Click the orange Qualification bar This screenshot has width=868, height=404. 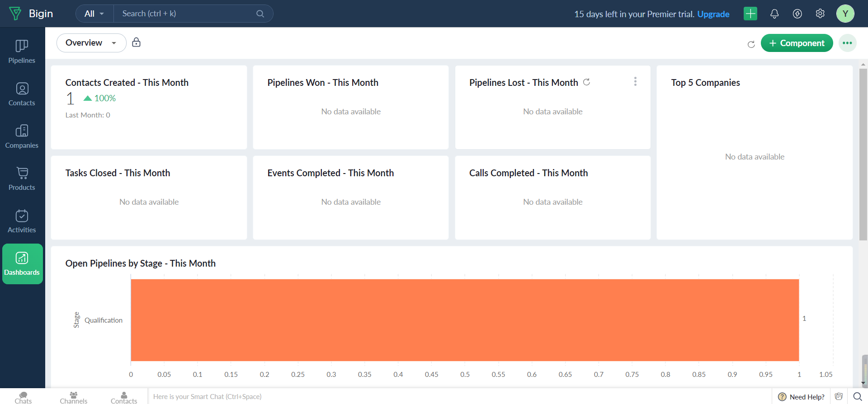[464, 320]
